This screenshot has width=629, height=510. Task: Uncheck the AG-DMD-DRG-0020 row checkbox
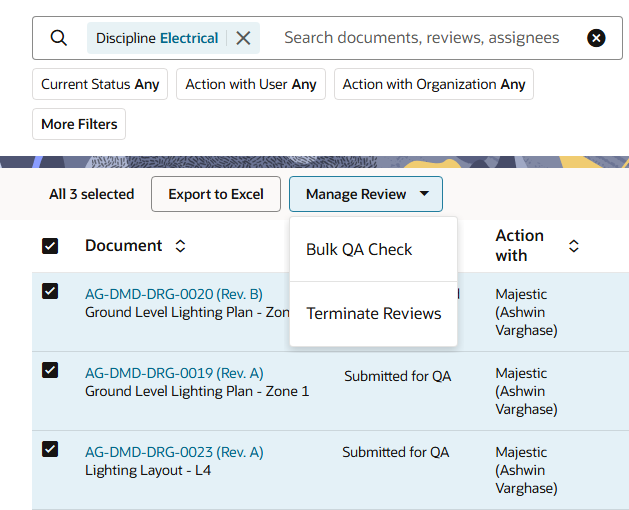[50, 291]
